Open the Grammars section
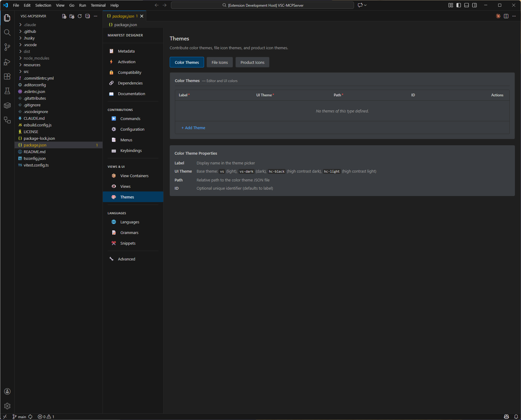The width and height of the screenshot is (521, 420). coord(133,232)
